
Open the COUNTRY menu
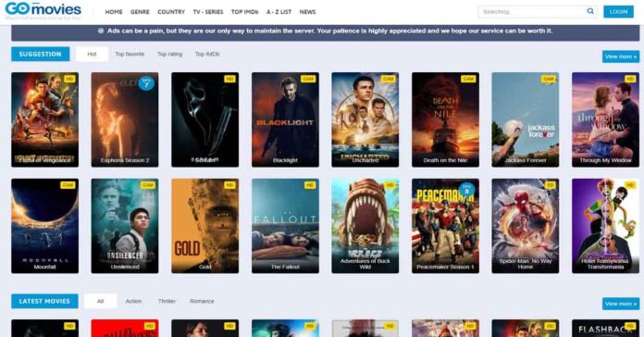171,12
